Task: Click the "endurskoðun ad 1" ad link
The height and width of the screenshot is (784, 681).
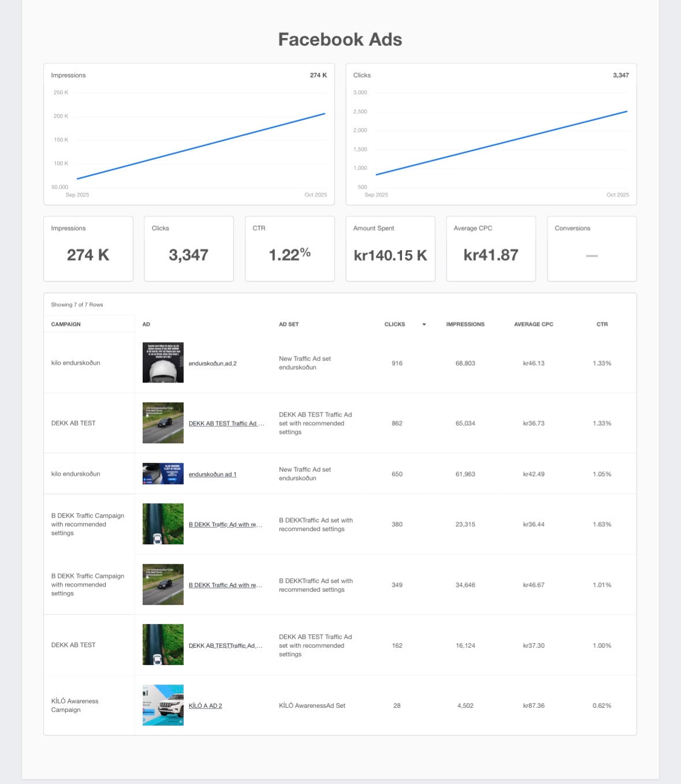Action: point(213,474)
